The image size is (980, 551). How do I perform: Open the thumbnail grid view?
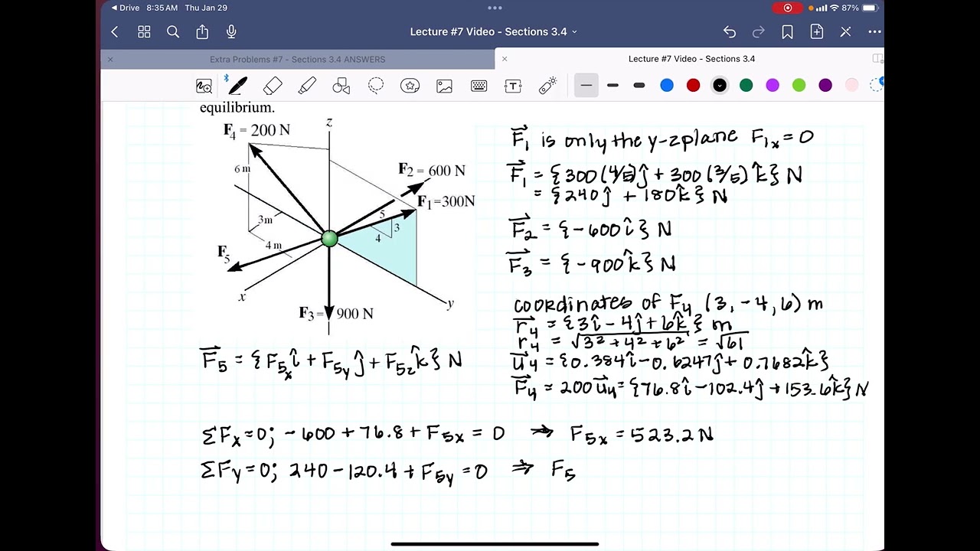click(x=144, y=32)
